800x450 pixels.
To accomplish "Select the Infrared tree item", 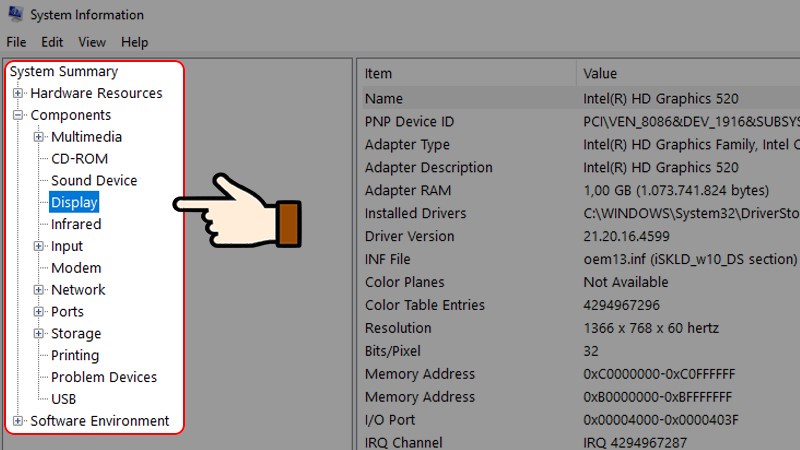I will [76, 224].
